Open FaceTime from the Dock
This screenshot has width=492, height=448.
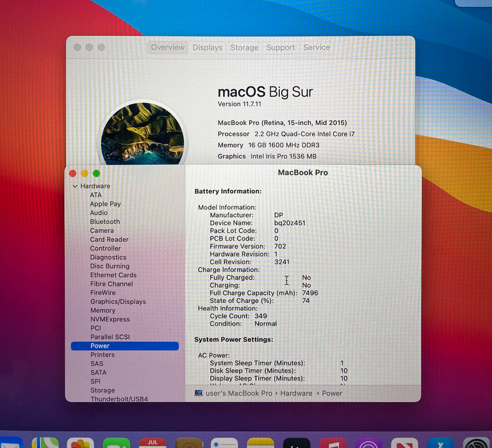[x=117, y=443]
